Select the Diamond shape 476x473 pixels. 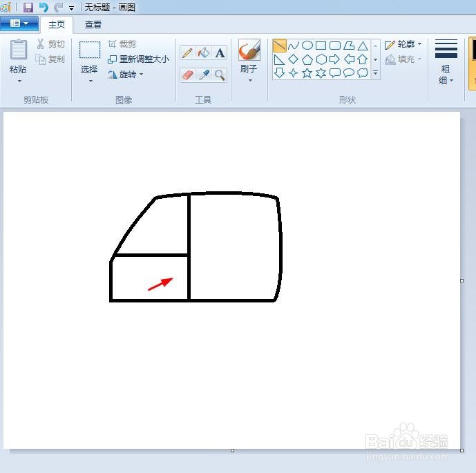pos(293,59)
